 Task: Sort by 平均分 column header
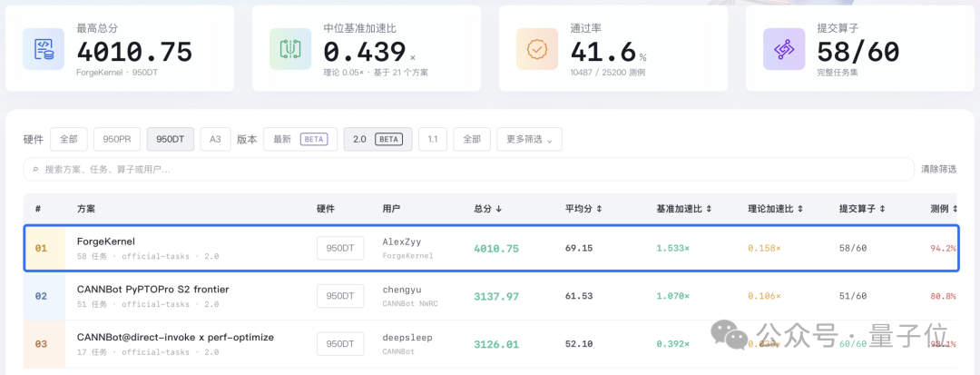click(x=583, y=209)
